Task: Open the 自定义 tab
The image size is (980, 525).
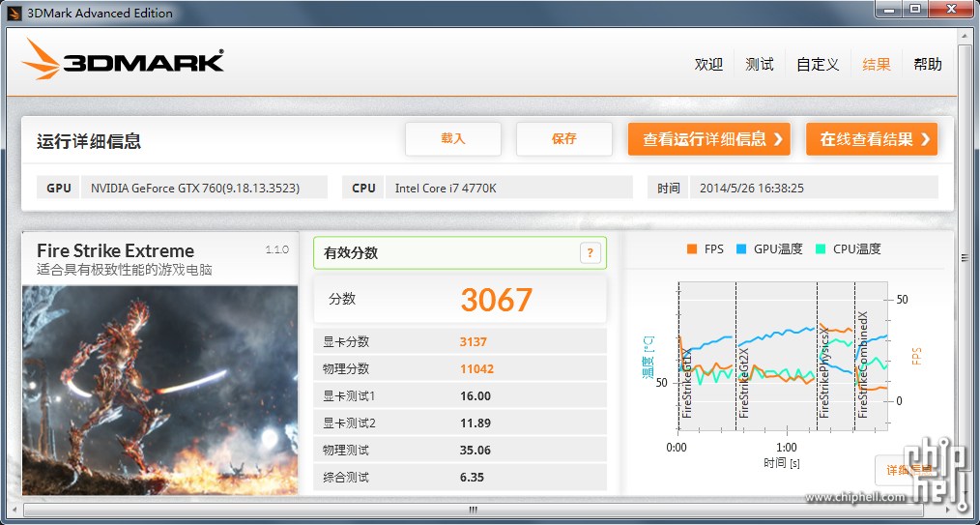Action: [x=818, y=65]
